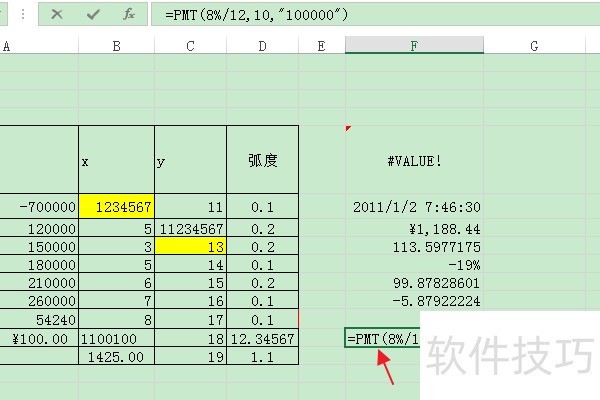Select cell containing 1.1
The image size is (600, 400).
click(x=262, y=356)
